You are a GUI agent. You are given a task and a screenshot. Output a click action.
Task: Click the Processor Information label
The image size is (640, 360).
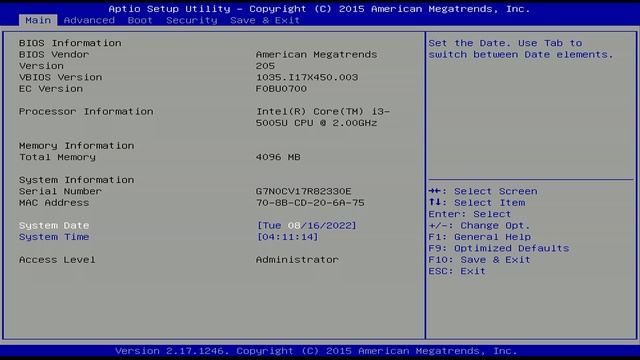coord(86,111)
